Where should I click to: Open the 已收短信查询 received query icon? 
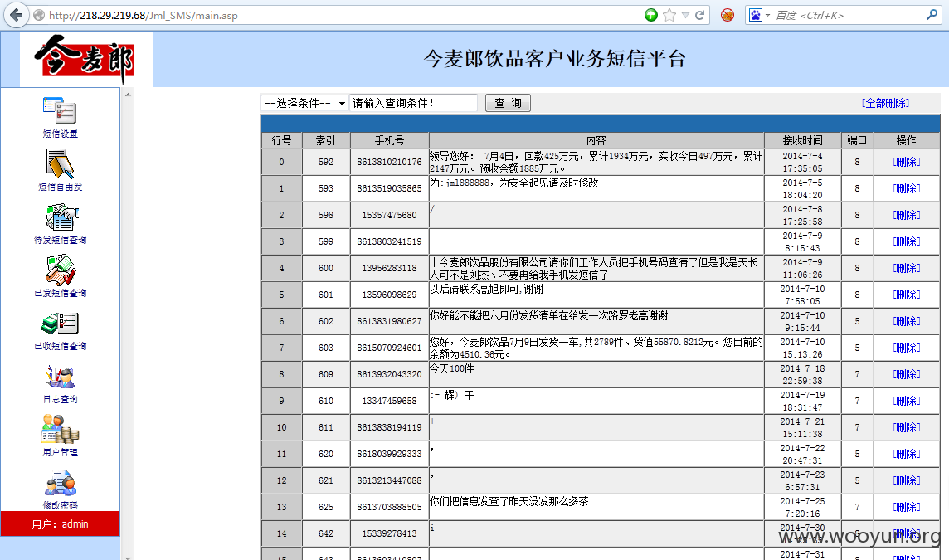click(61, 324)
